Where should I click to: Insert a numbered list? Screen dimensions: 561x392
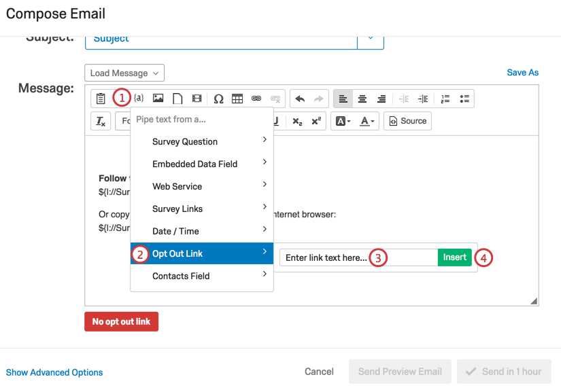pyautogui.click(x=445, y=99)
